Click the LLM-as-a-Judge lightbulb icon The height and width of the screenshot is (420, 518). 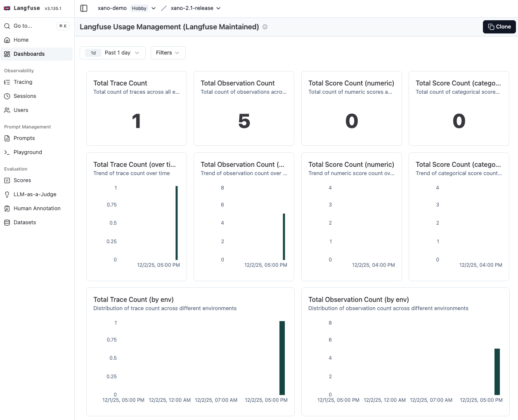(7, 195)
